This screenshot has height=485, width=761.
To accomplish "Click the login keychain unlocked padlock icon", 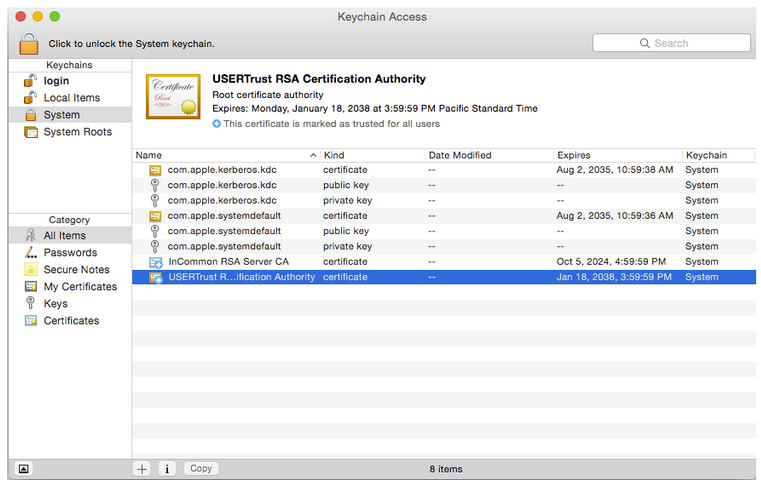I will [x=31, y=80].
